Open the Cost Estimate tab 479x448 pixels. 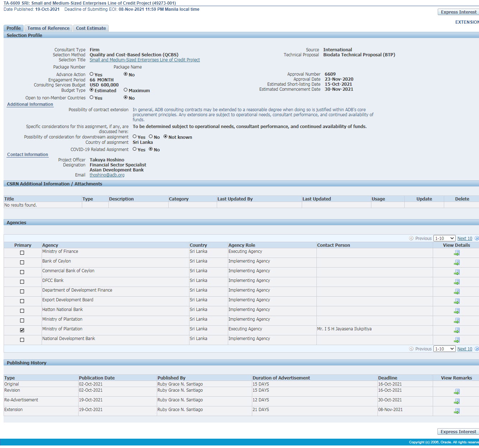[91, 28]
